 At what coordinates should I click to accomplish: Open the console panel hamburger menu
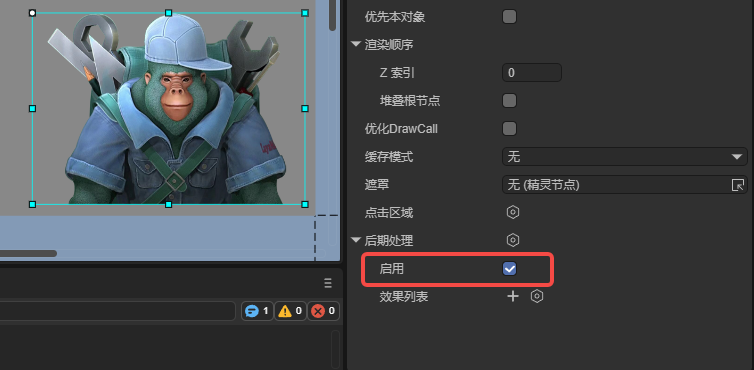tap(328, 283)
